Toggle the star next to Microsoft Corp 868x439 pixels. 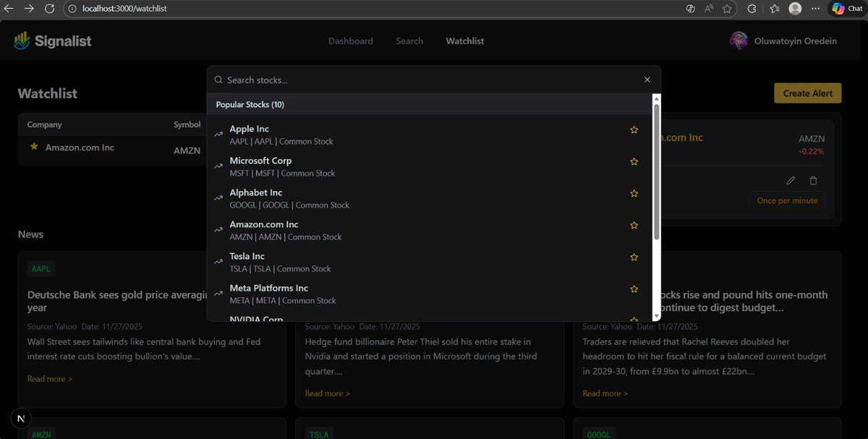pyautogui.click(x=634, y=161)
